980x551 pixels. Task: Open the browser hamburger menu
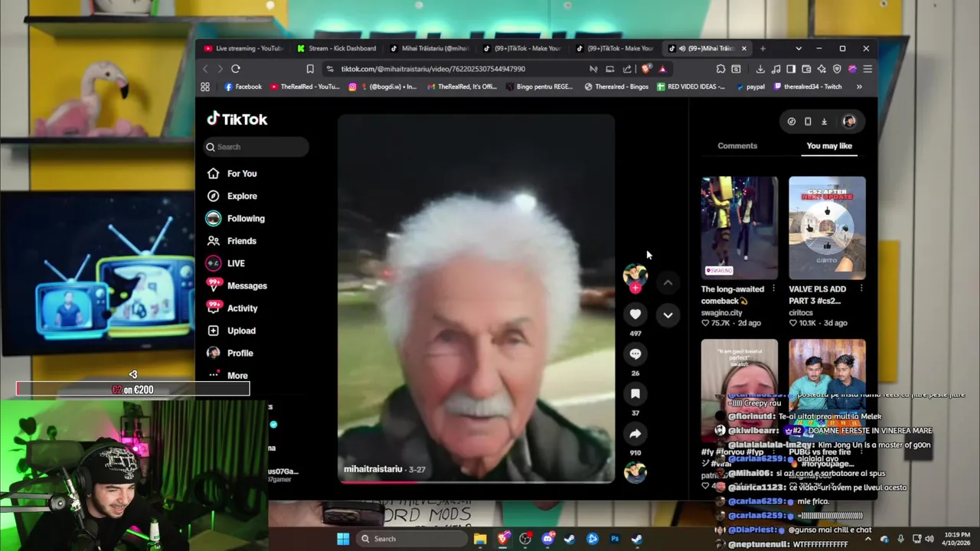click(x=867, y=69)
